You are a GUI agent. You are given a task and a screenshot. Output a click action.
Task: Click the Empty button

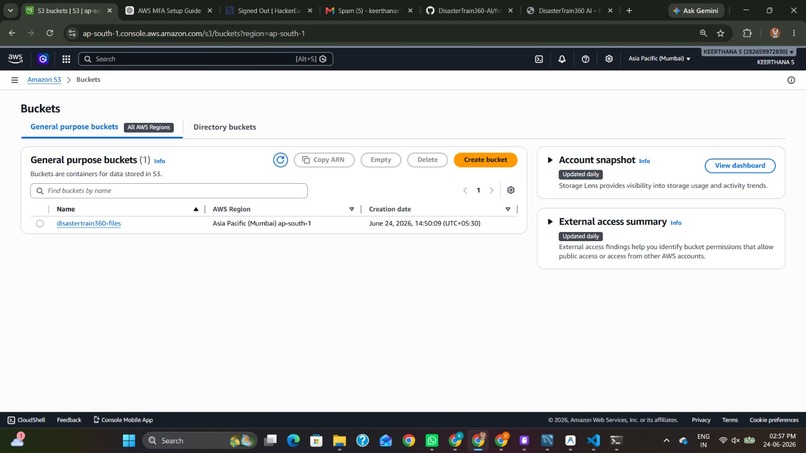[x=380, y=160]
